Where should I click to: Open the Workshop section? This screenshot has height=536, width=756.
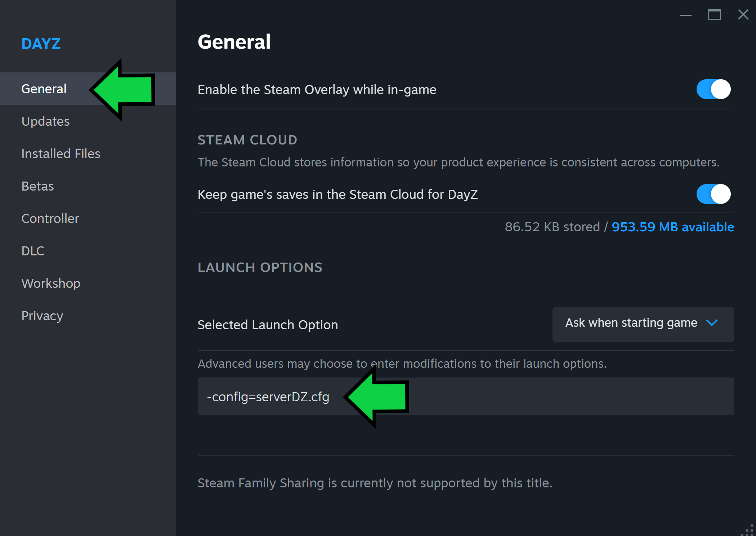[51, 283]
